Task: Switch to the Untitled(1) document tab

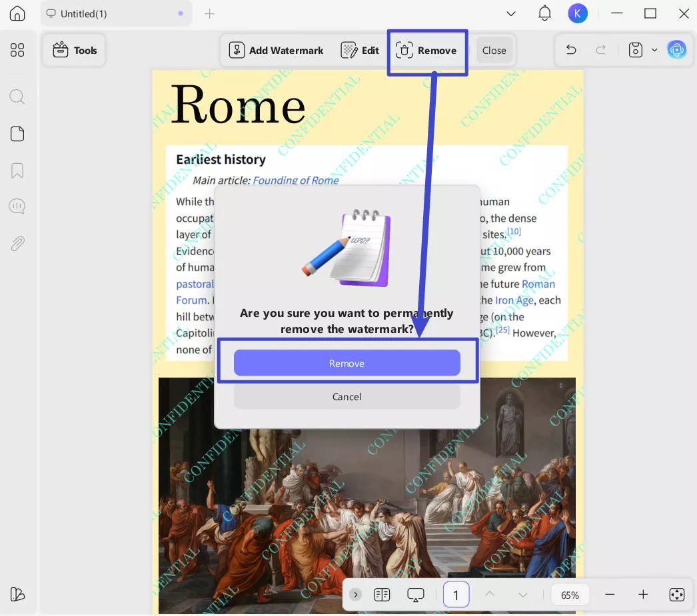Action: [x=85, y=13]
